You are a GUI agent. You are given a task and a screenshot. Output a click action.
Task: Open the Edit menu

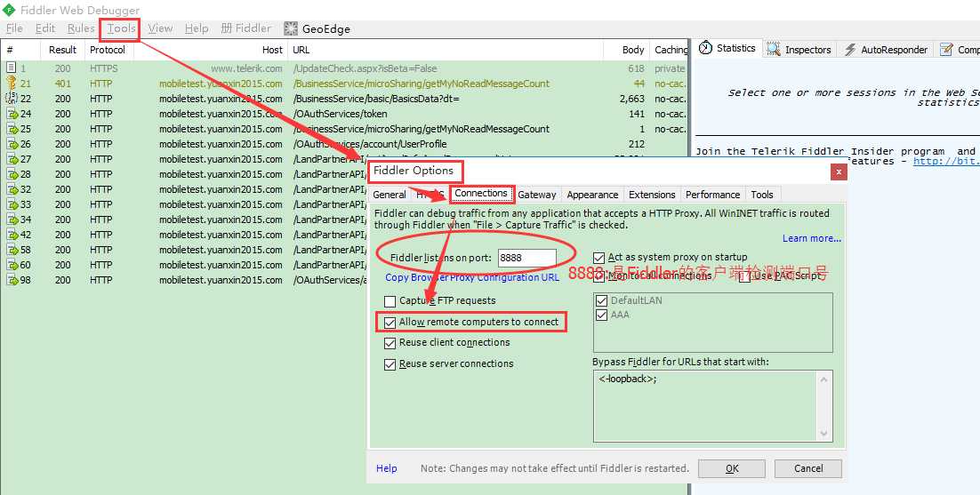coord(45,28)
